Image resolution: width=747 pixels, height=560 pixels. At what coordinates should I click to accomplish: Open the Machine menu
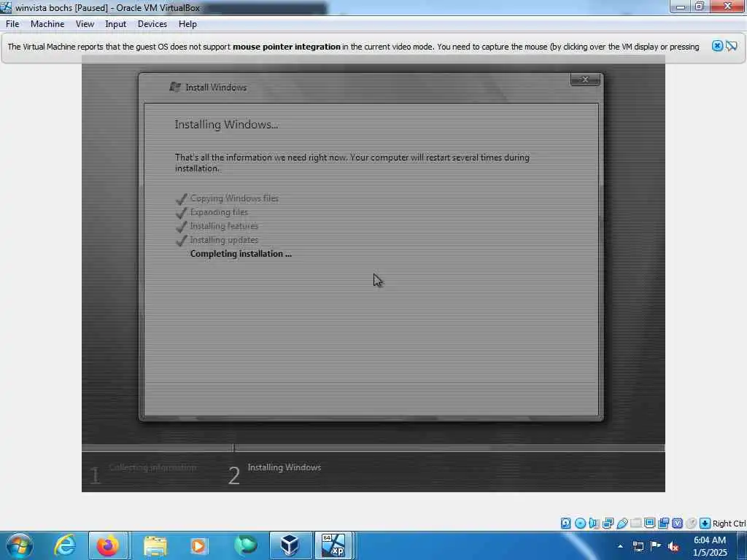[47, 24]
